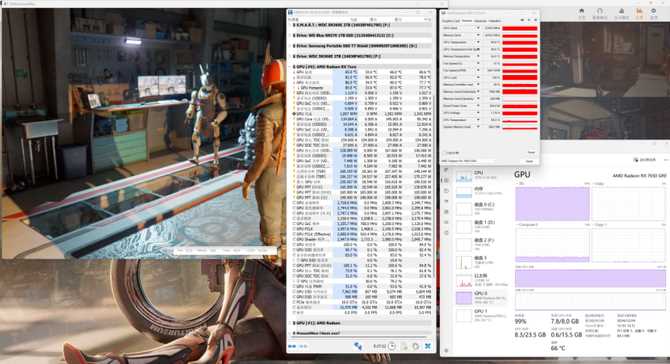This screenshot has width=670, height=364.
Task: Close HWiNFO sensors with blue X icon
Action: coord(428,346)
